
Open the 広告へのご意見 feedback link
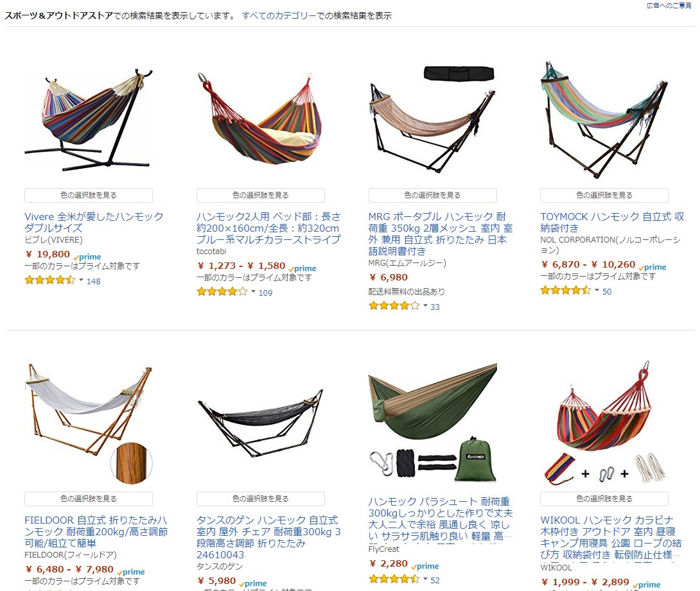tap(669, 5)
